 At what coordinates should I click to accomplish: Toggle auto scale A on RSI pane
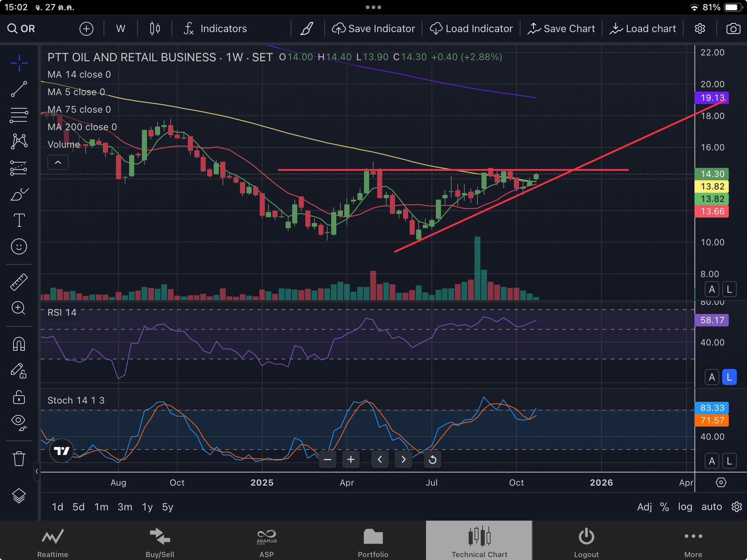click(712, 377)
